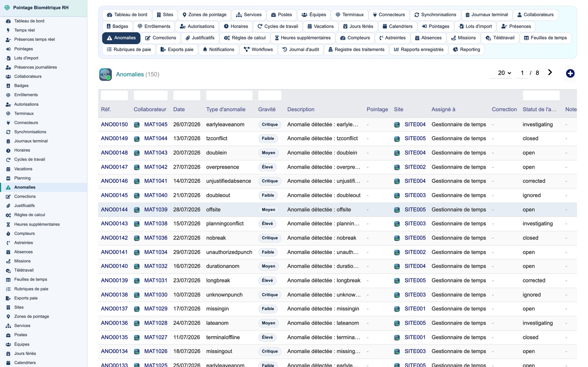Click the Badges sidebar icon

[8, 86]
